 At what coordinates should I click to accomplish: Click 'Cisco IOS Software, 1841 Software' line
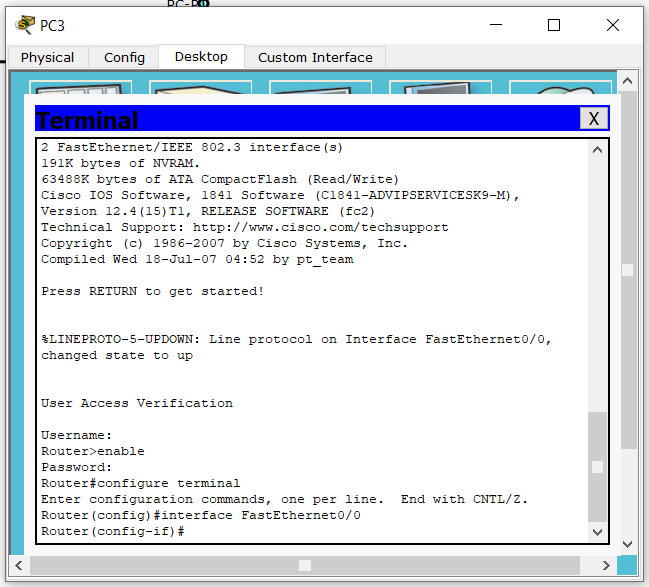pos(280,195)
